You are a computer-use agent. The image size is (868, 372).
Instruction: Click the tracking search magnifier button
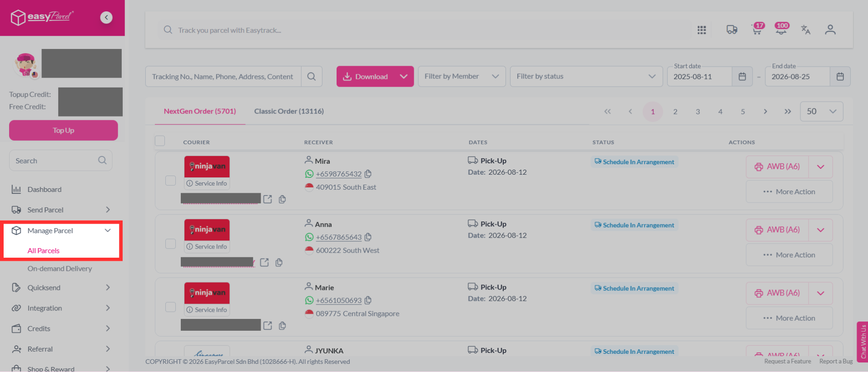[312, 77]
